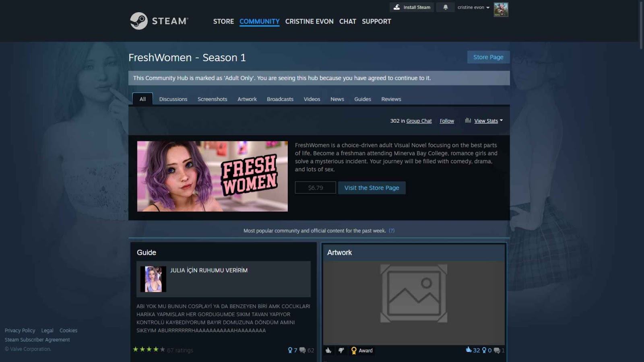644x362 pixels.
Task: Rate the artwork with thumbs down
Action: [341, 350]
